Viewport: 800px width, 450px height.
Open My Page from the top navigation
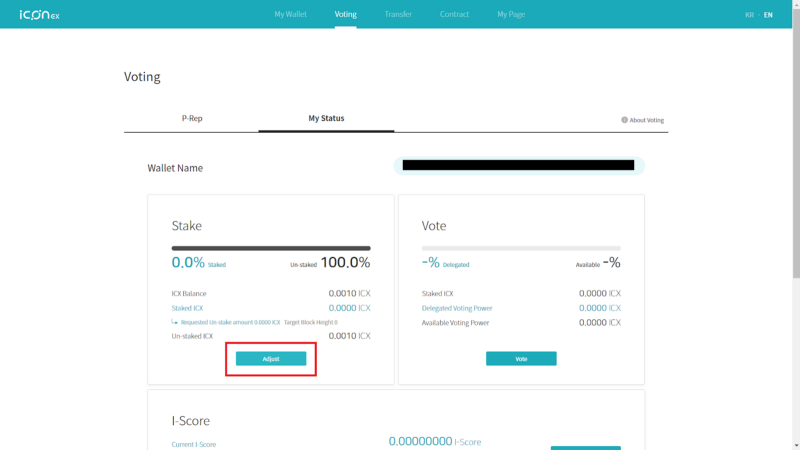point(510,15)
